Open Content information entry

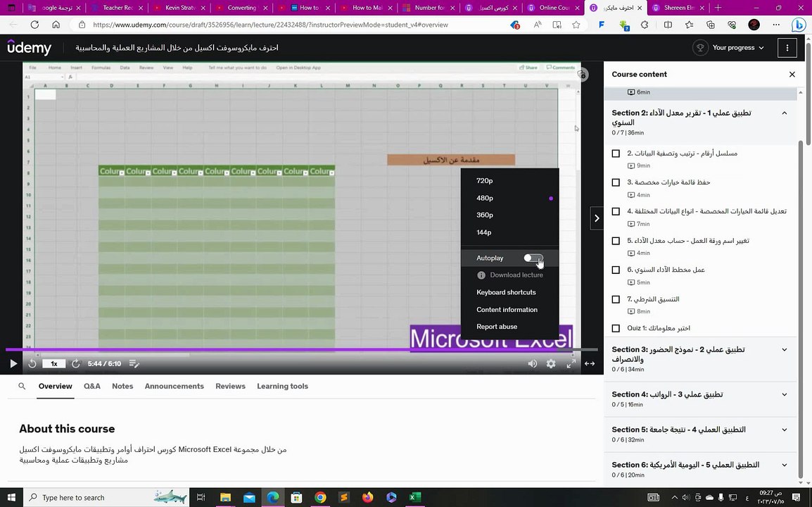coord(507,310)
